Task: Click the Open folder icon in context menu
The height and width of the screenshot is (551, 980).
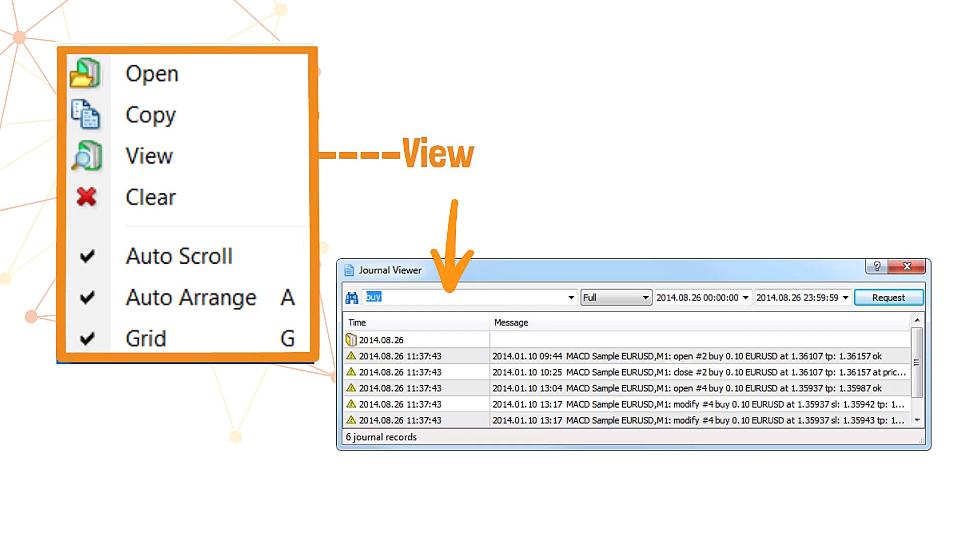Action: click(85, 73)
